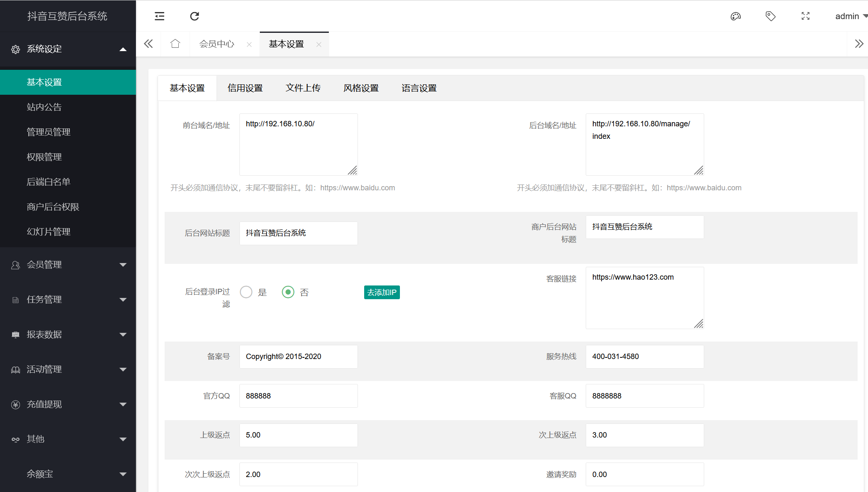The image size is (868, 492).
Task: Select 是 for 后台登录IP过滤
Action: pyautogui.click(x=246, y=292)
